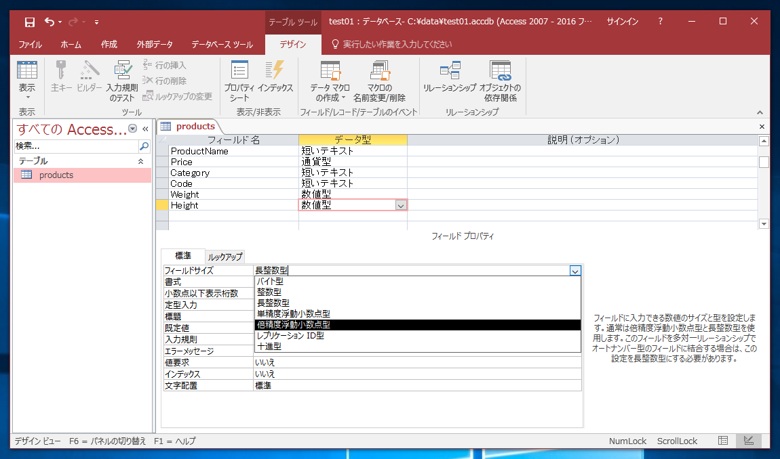Click 行の挿入 insert rows
The width and height of the screenshot is (780, 459).
[x=165, y=65]
